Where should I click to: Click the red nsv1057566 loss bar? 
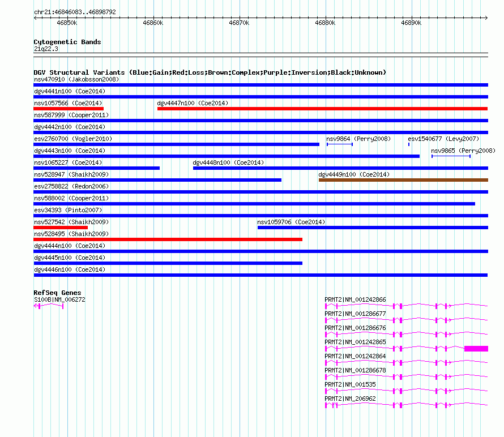click(69, 109)
